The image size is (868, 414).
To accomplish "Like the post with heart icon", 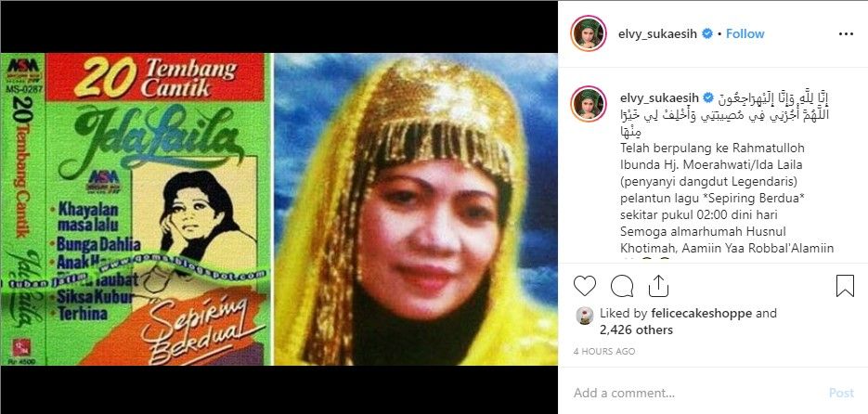I will point(584,286).
